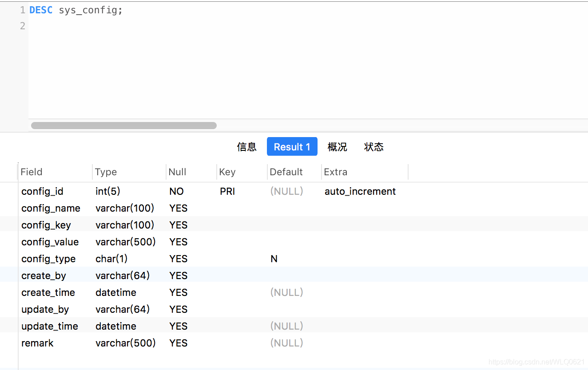The image size is (588, 370).
Task: Click datetime in the create_time row
Action: (x=116, y=292)
